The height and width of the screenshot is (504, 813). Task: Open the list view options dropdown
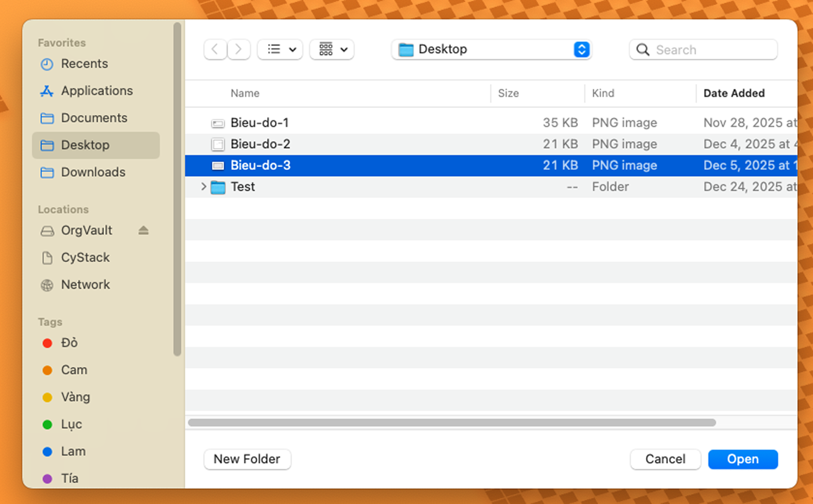coord(280,49)
